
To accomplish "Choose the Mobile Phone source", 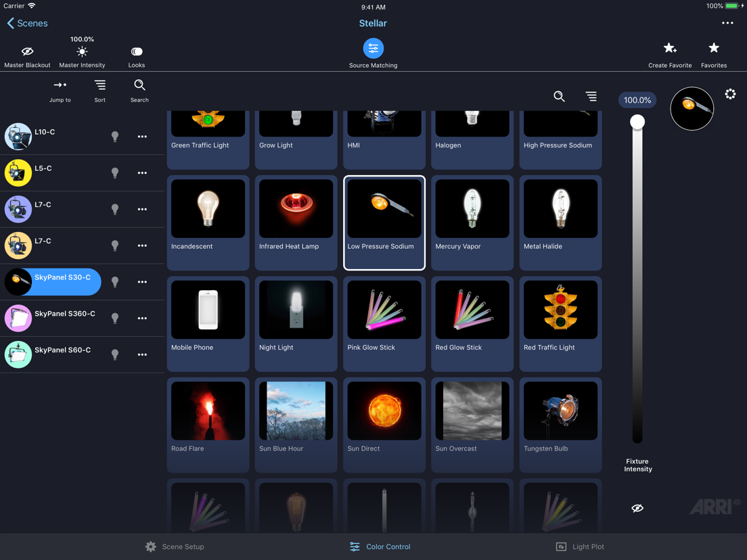I will (208, 324).
